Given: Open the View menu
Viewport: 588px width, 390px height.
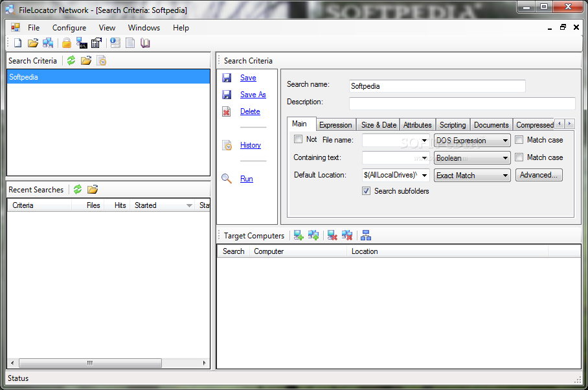Looking at the screenshot, I should [x=107, y=28].
